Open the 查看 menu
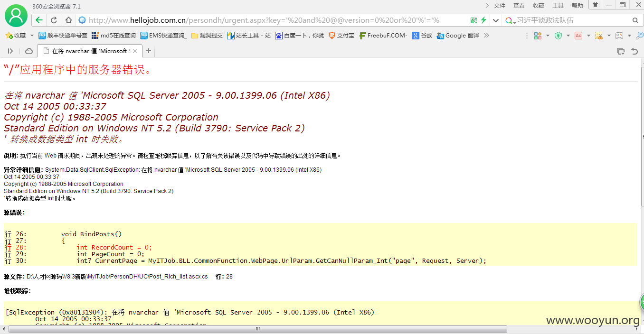 (x=519, y=6)
